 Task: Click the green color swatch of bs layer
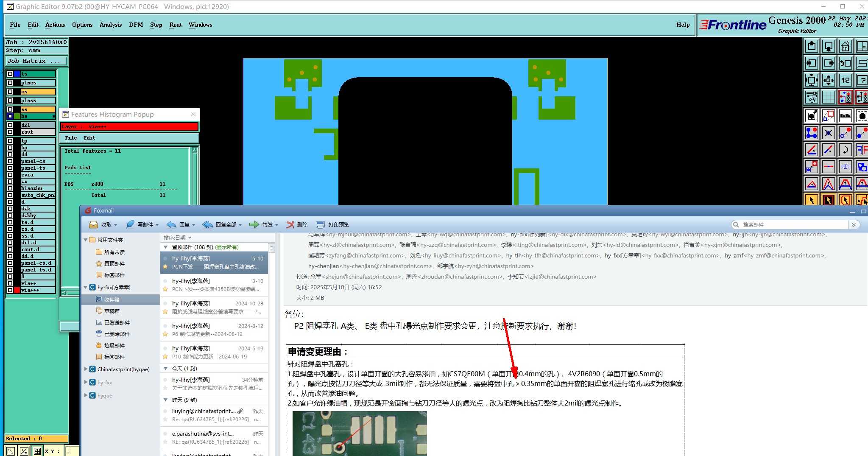pyautogui.click(x=17, y=116)
